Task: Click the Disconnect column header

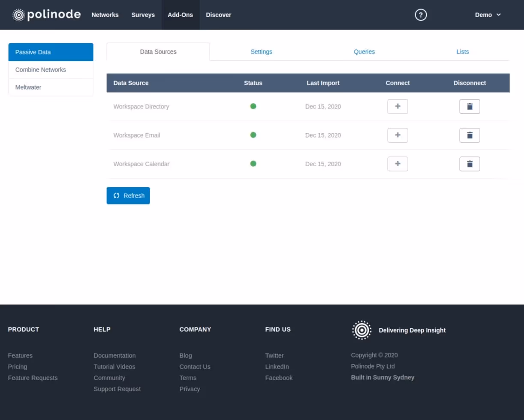Action: point(470,83)
